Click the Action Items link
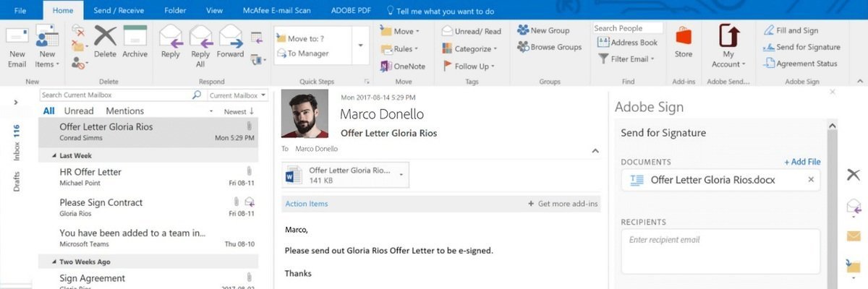Screen dimensions: 868x289 click(x=307, y=204)
